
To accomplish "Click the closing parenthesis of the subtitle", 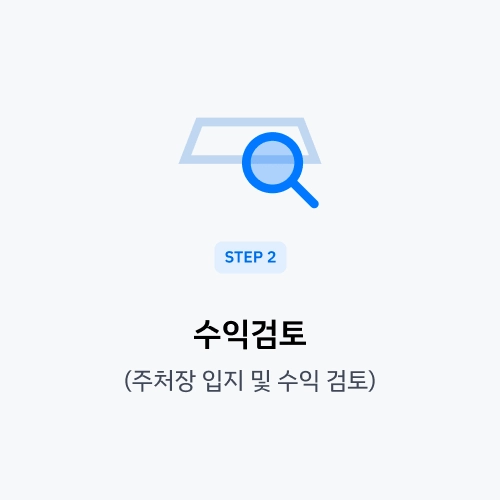I will click(x=372, y=381).
